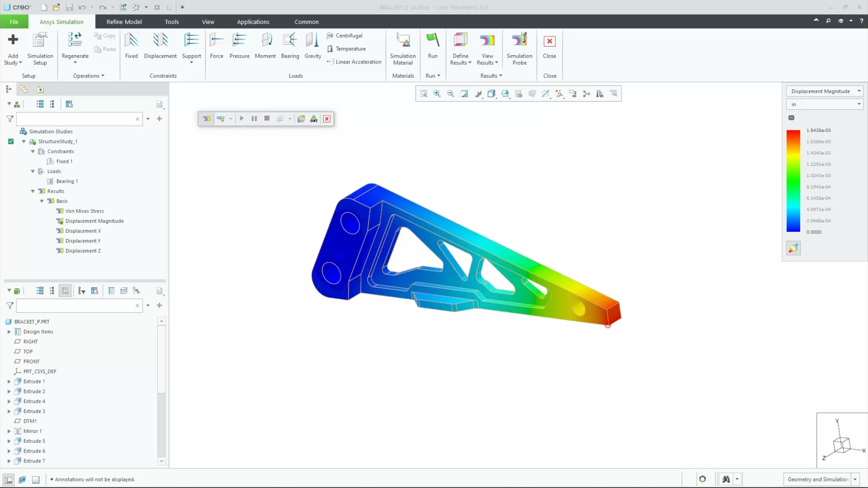Open the Run group dropdown

pos(433,76)
